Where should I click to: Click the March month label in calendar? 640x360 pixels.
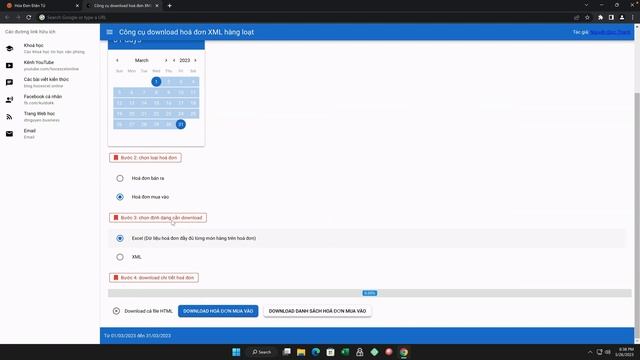coord(142,60)
